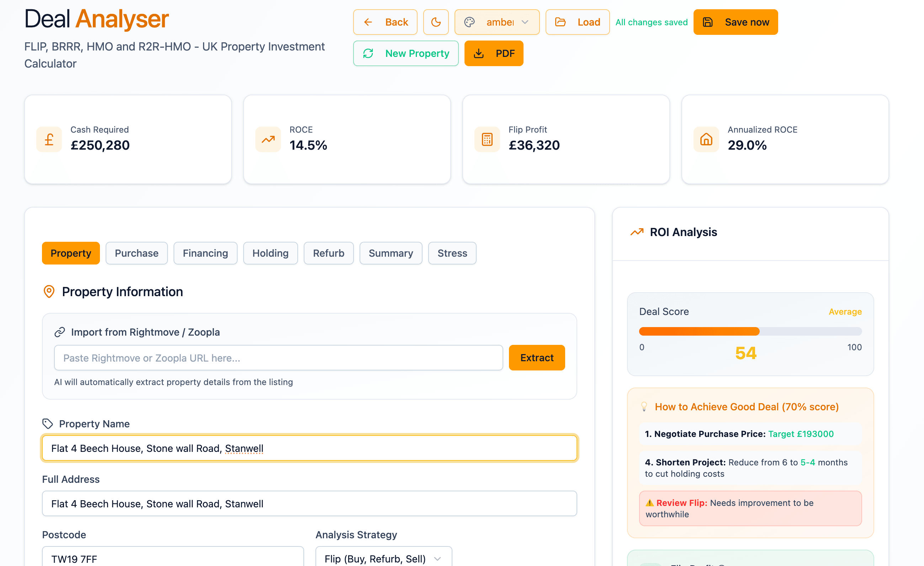Click the Target £193000 text
Image resolution: width=924 pixels, height=566 pixels.
tap(801, 434)
